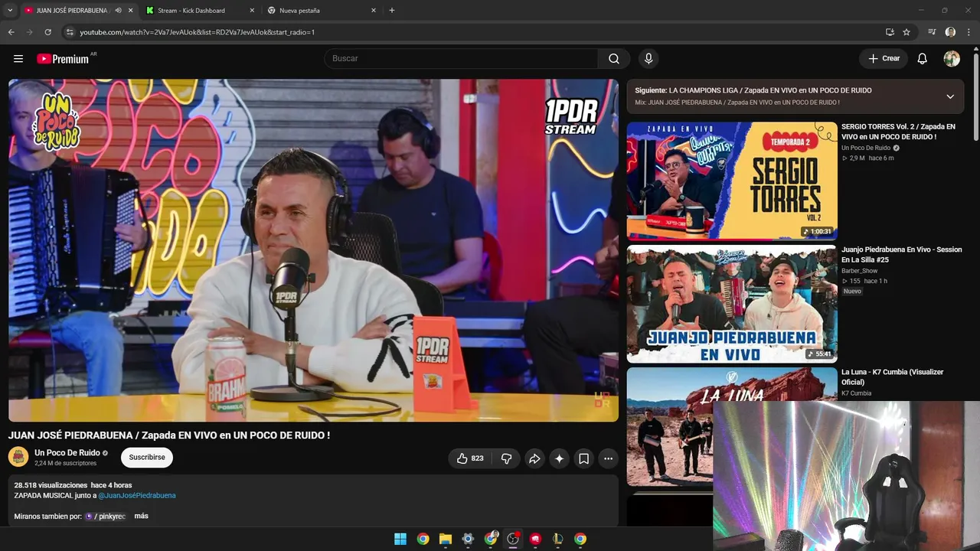Open SERGIO TORRES Vol. 2 video thumbnail
The width and height of the screenshot is (980, 551).
[x=732, y=181]
